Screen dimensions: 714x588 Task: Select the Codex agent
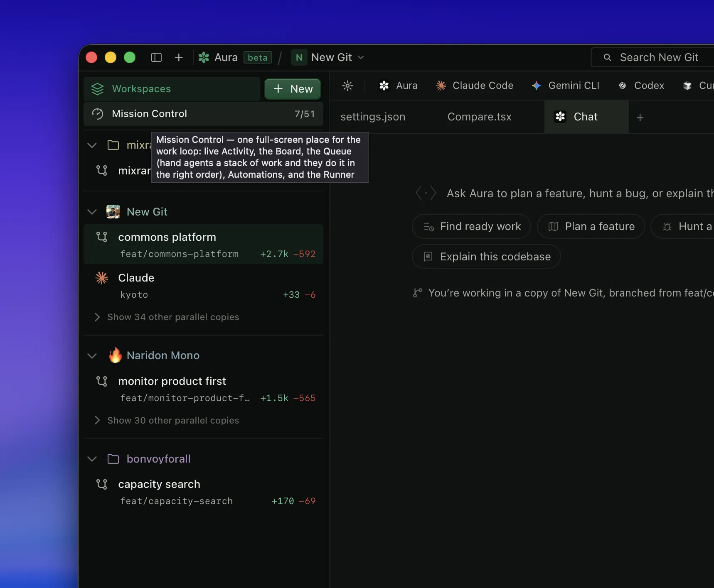(641, 86)
